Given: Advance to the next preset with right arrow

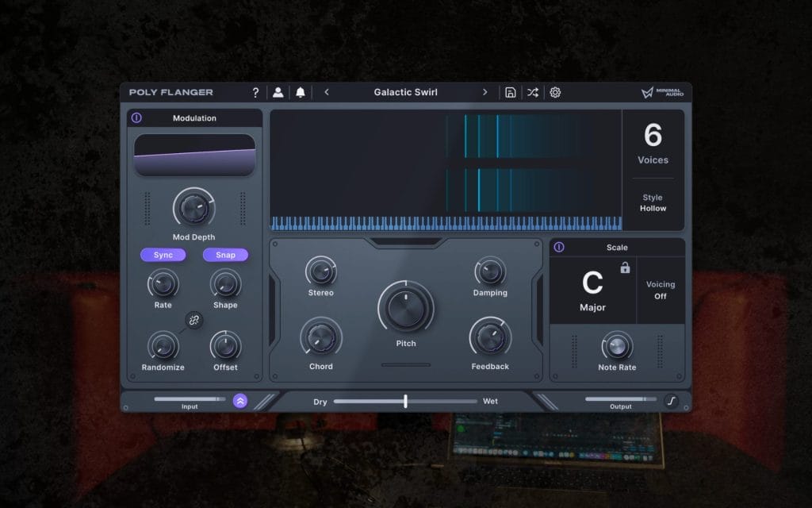Looking at the screenshot, I should [x=485, y=92].
